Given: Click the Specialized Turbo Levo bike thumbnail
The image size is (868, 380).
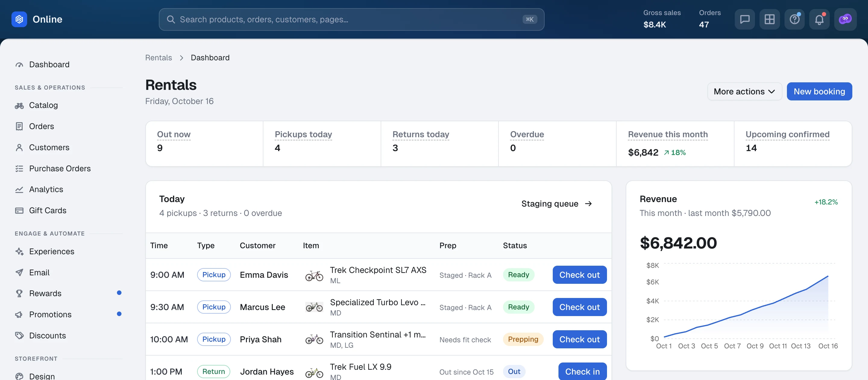Looking at the screenshot, I should [314, 307].
